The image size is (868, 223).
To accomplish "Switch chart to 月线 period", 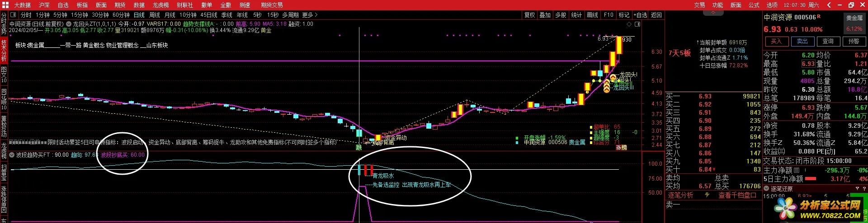I will [170, 15].
